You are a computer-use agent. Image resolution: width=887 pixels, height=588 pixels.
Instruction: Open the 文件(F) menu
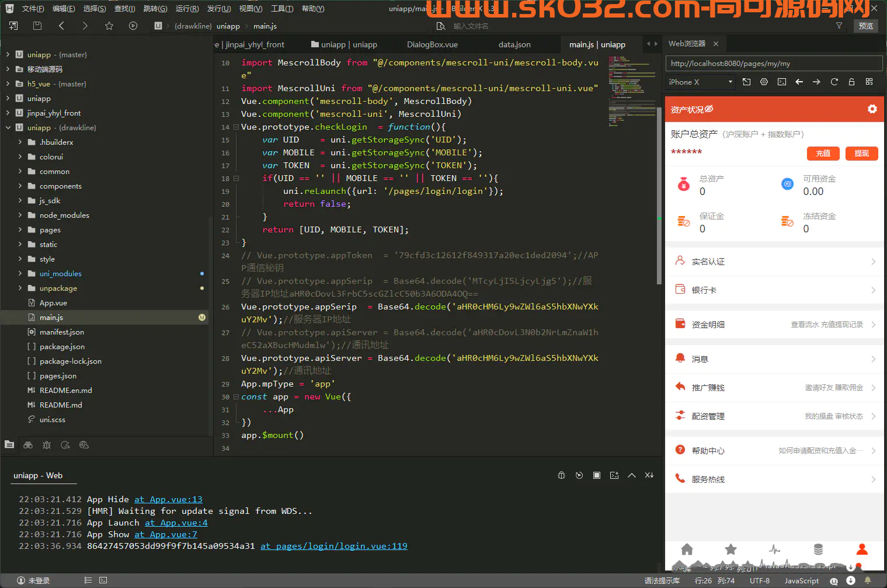tap(33, 9)
